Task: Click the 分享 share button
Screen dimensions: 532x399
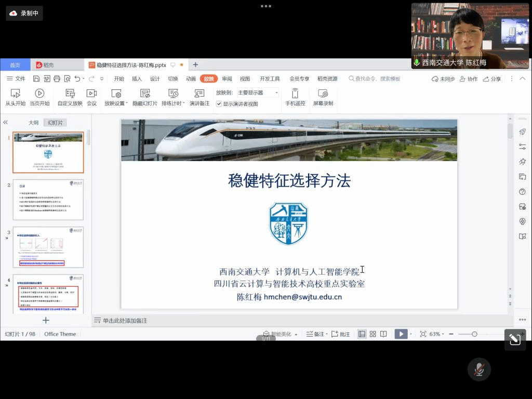Action: pos(492,79)
